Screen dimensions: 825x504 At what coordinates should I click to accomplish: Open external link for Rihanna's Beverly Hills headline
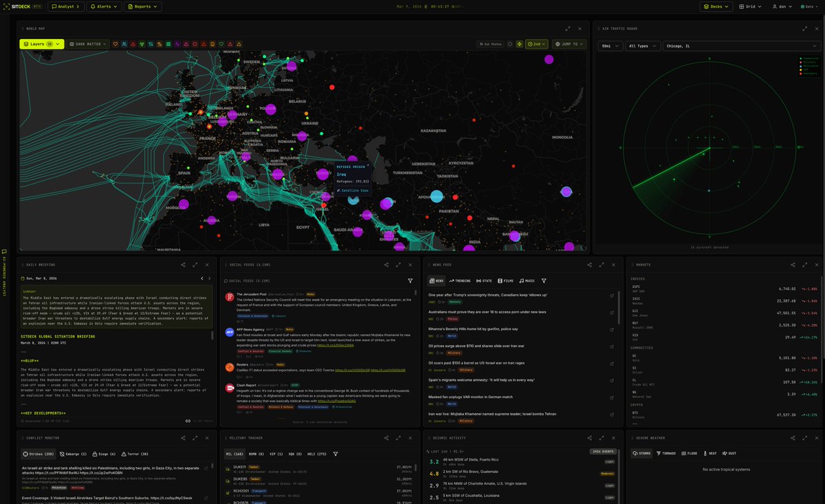612,329
